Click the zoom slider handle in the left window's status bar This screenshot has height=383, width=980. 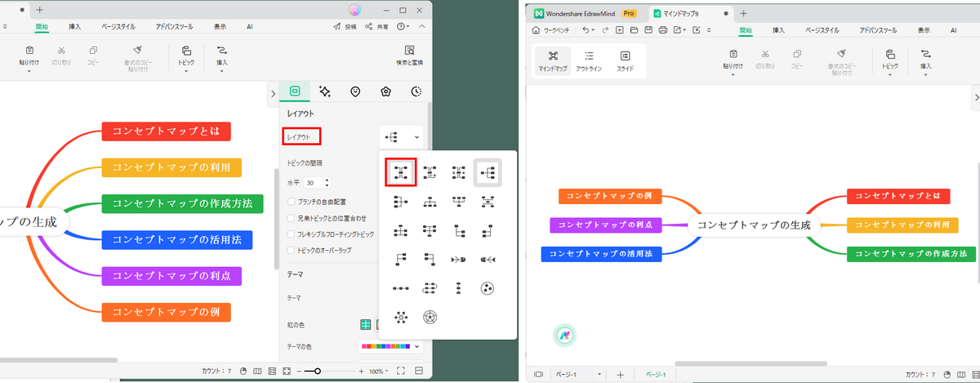coord(318,372)
